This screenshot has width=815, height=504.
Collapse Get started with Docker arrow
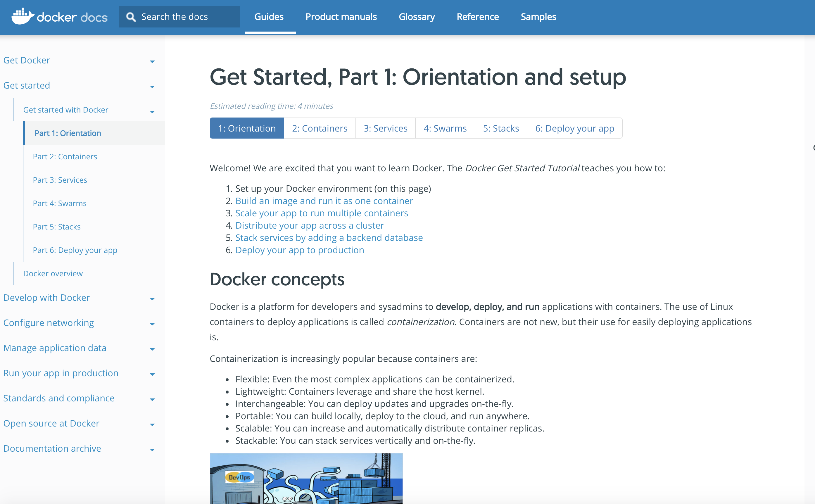(x=152, y=112)
